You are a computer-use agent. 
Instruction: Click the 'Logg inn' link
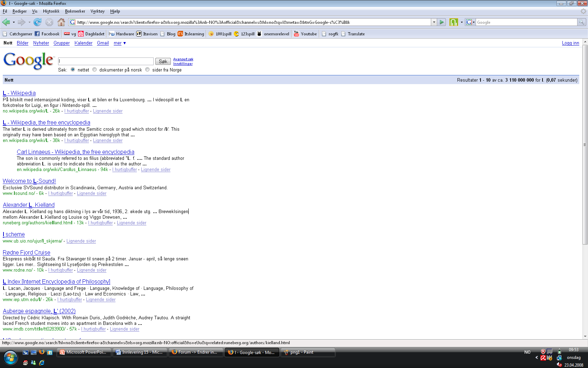[x=570, y=43]
